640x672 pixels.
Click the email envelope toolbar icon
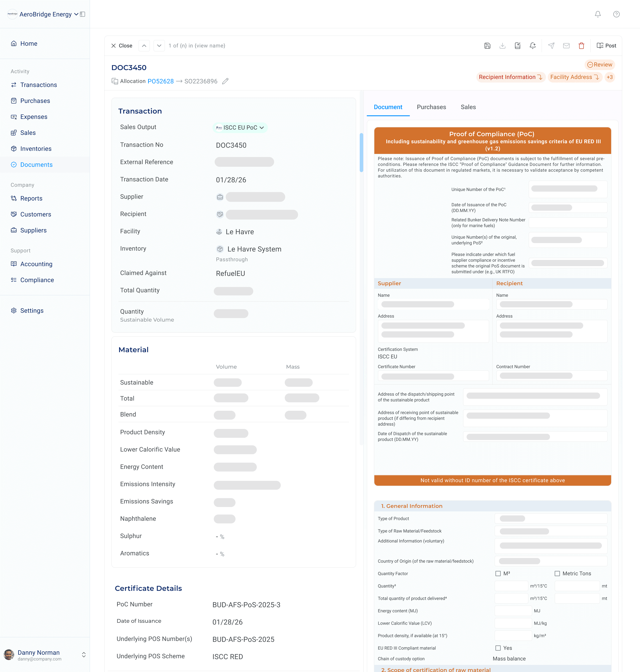coord(566,46)
